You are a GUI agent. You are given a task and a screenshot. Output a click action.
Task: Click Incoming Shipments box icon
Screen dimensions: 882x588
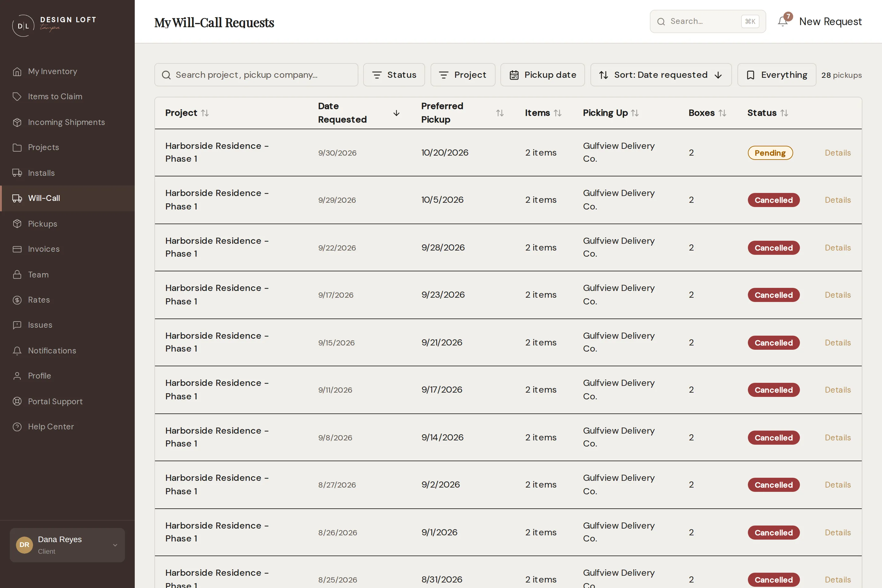click(x=17, y=122)
